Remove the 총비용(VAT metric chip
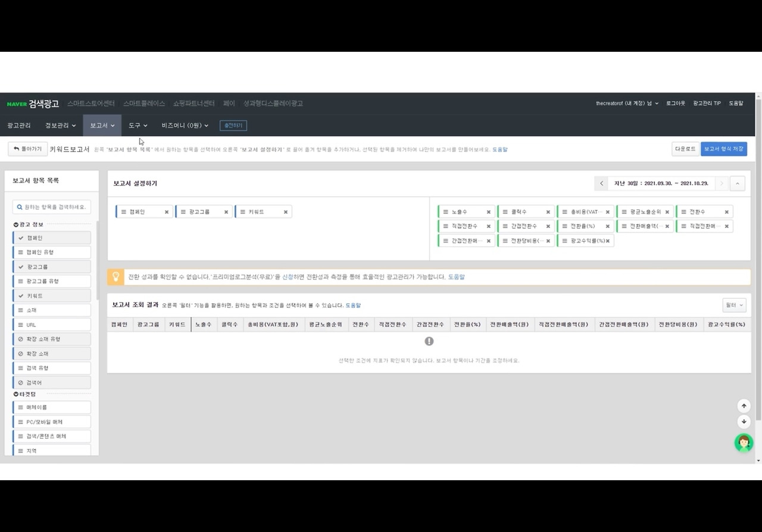The image size is (762, 532). 608,212
